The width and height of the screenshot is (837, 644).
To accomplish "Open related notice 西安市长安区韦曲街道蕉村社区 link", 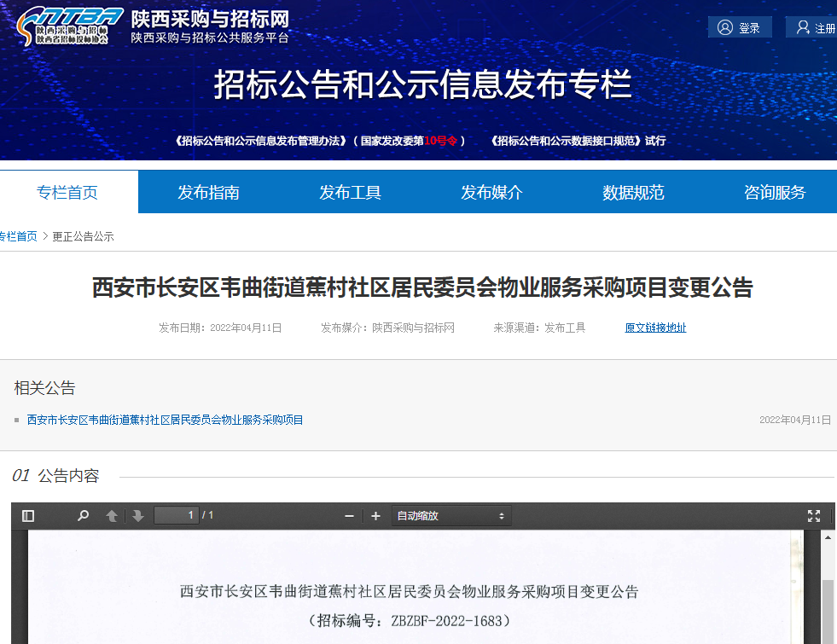I will coord(166,420).
